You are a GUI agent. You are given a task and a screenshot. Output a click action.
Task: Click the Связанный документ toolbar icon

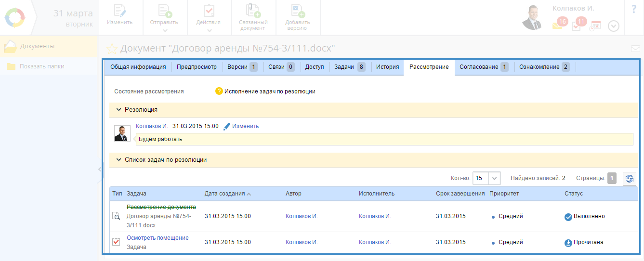click(253, 12)
